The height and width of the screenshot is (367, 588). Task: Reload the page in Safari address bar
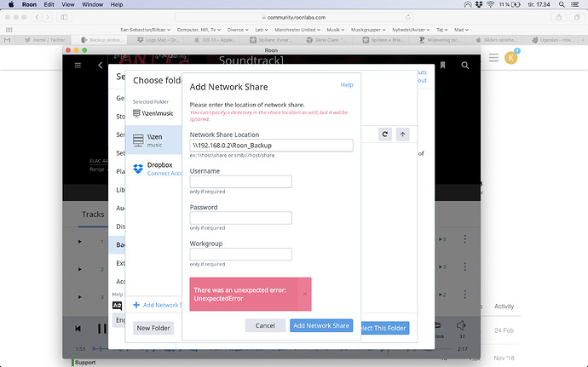(x=408, y=17)
